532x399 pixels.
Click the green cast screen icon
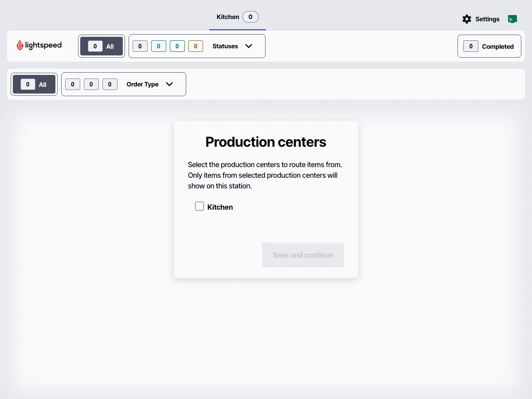[x=512, y=19]
